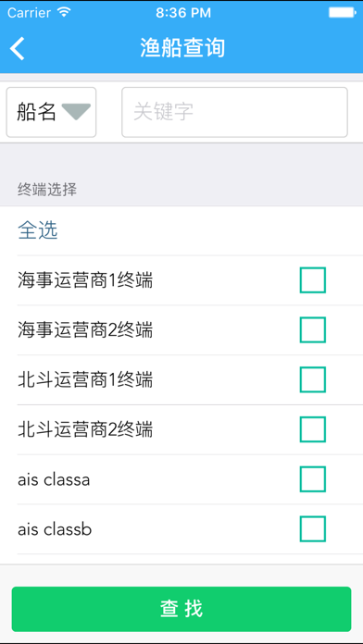Tap the 终端选择 section header
363x644 pixels.
(x=47, y=190)
